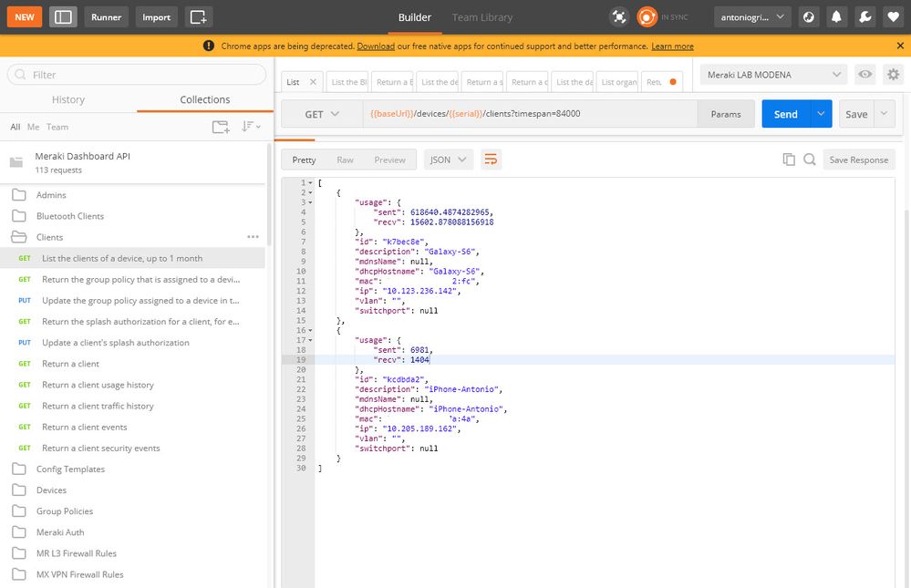Open the GET method dropdown

pyautogui.click(x=322, y=115)
